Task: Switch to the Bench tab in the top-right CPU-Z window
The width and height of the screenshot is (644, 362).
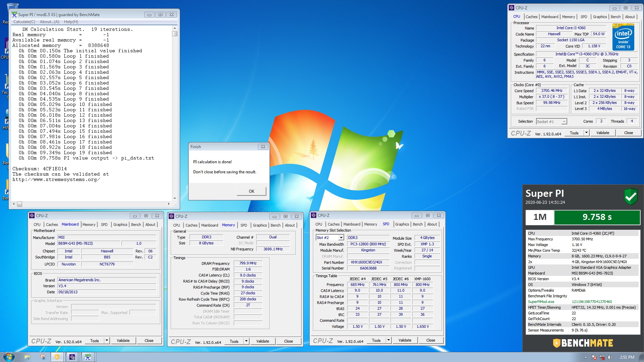Action: tap(615, 17)
